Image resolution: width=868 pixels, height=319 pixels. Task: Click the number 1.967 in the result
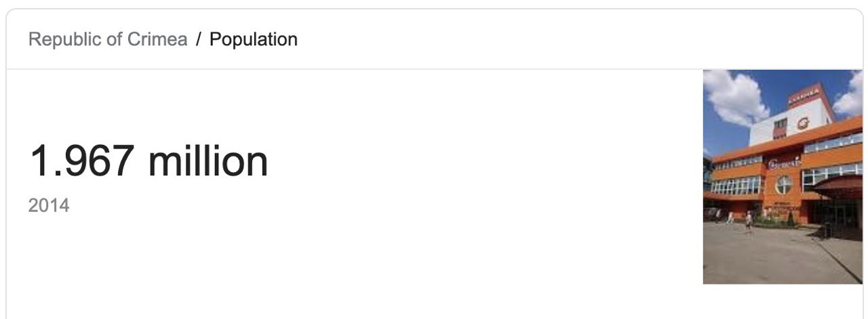(x=81, y=162)
